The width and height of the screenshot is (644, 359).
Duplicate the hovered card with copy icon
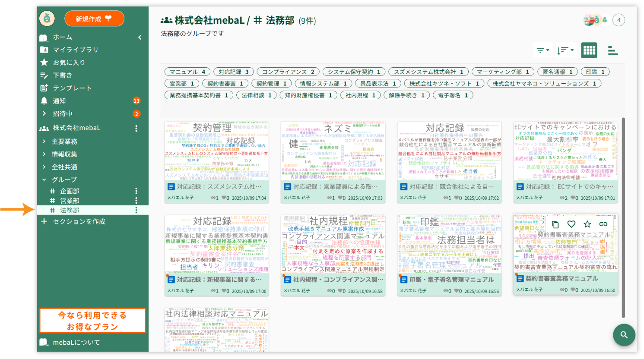555,224
